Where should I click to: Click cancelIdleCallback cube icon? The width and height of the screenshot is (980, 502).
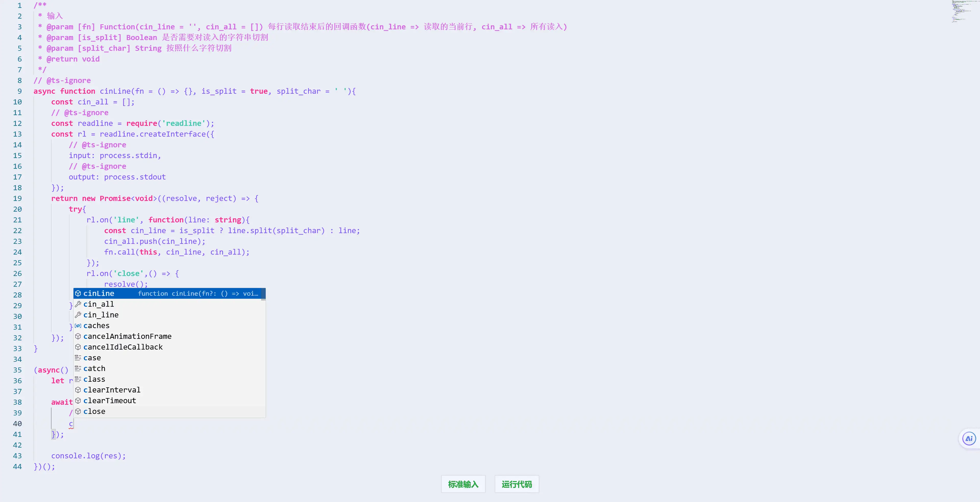78,347
